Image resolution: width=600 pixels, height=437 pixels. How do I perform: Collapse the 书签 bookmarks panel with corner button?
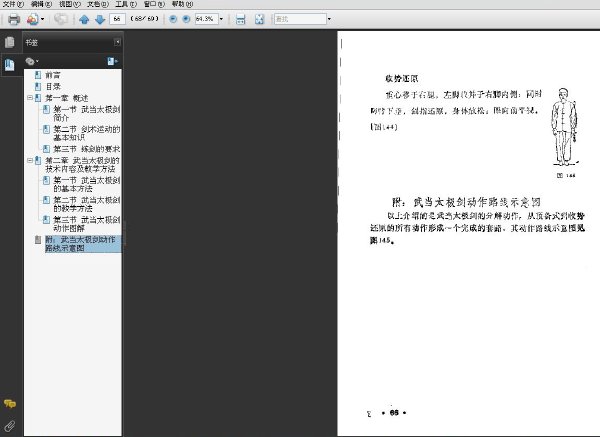(x=117, y=42)
